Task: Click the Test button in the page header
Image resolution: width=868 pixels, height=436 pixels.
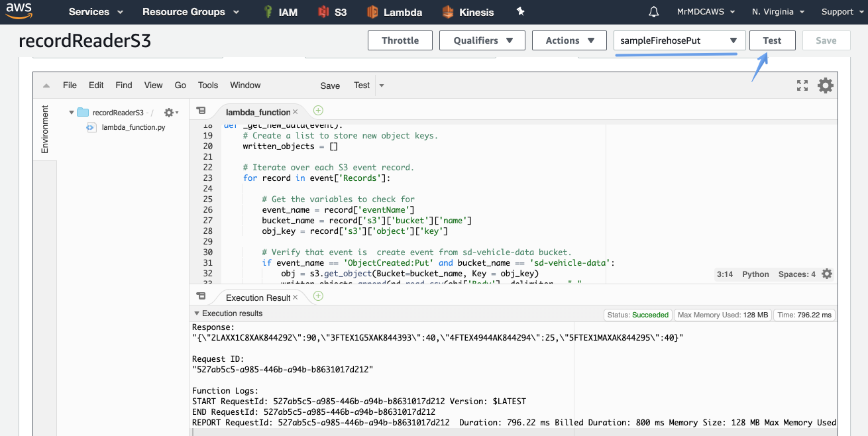Action: tap(773, 40)
